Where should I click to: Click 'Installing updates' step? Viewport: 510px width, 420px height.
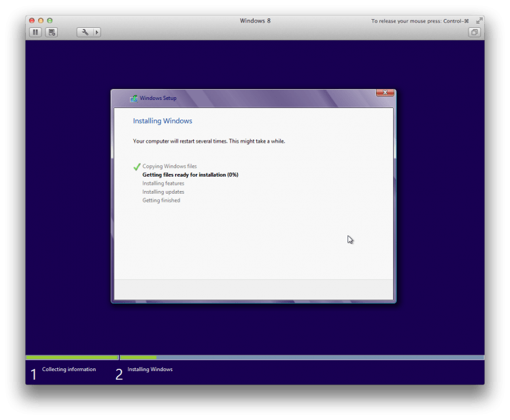[163, 192]
